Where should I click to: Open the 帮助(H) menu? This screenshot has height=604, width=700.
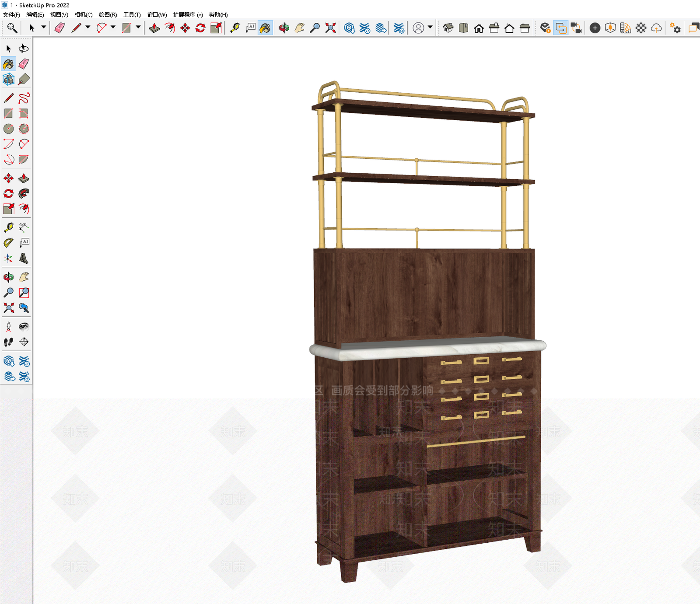(x=218, y=14)
